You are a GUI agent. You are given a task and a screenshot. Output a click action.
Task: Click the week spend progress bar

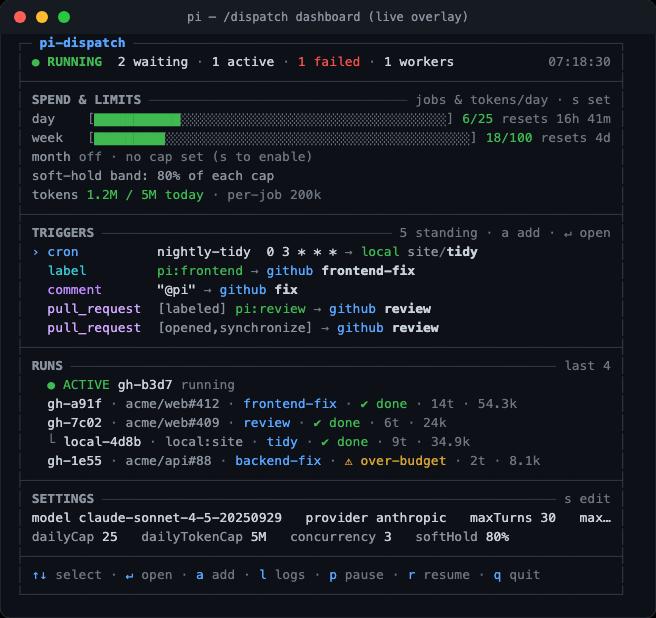[282, 138]
